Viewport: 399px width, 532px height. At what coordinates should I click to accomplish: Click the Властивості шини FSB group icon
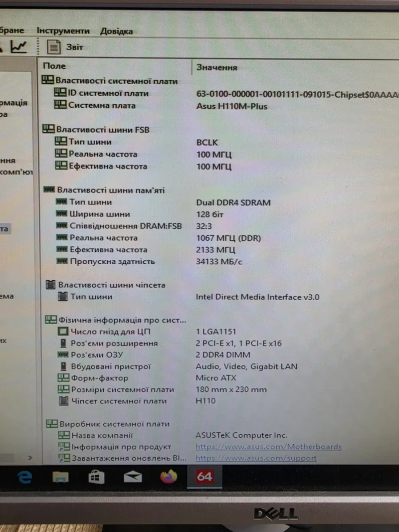(48, 129)
